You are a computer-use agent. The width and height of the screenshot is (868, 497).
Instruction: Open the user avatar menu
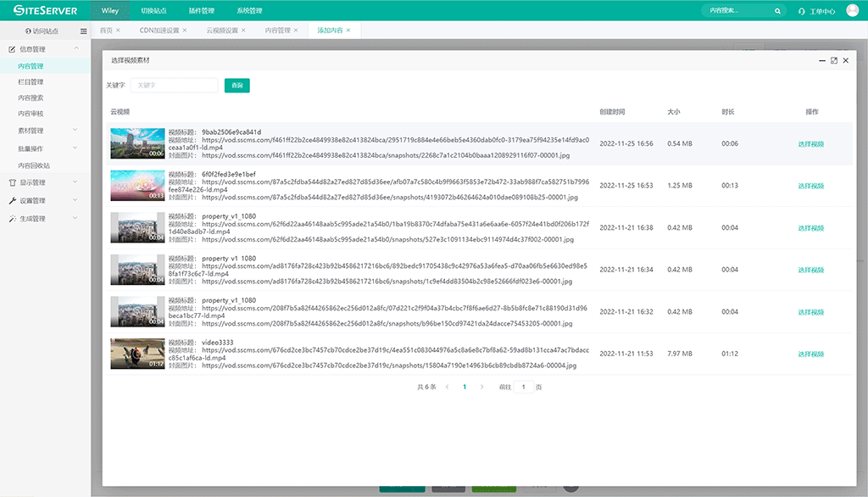point(853,10)
